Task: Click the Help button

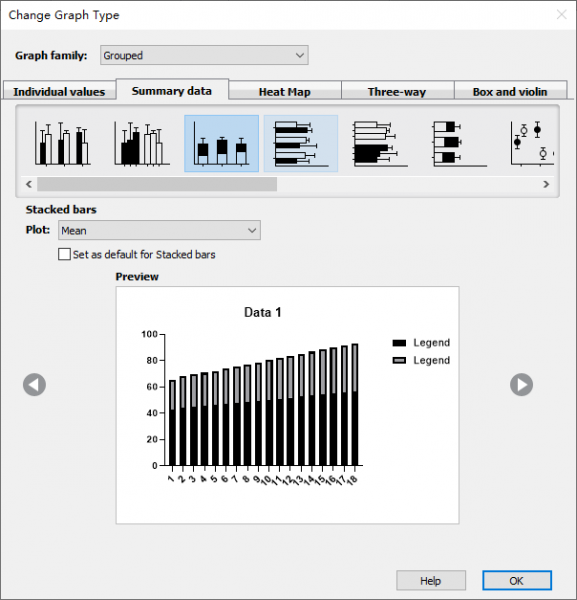Action: click(x=431, y=580)
